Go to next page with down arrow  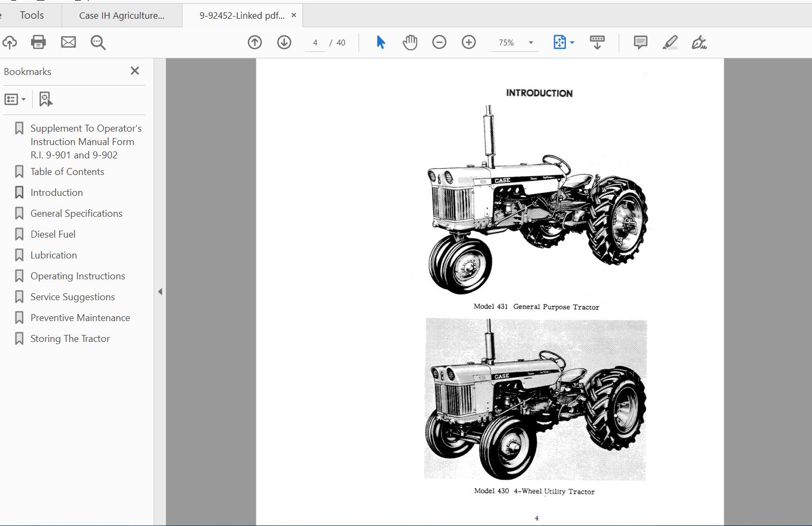tap(284, 42)
